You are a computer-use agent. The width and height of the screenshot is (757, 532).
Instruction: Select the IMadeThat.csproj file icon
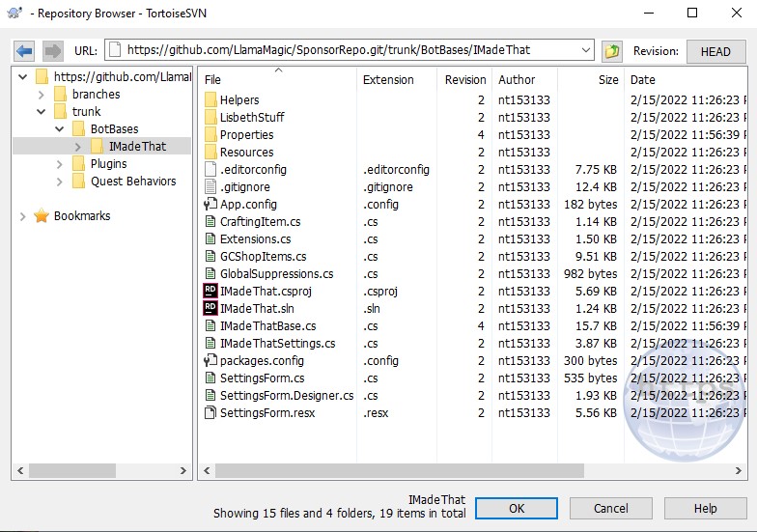pyautogui.click(x=210, y=292)
